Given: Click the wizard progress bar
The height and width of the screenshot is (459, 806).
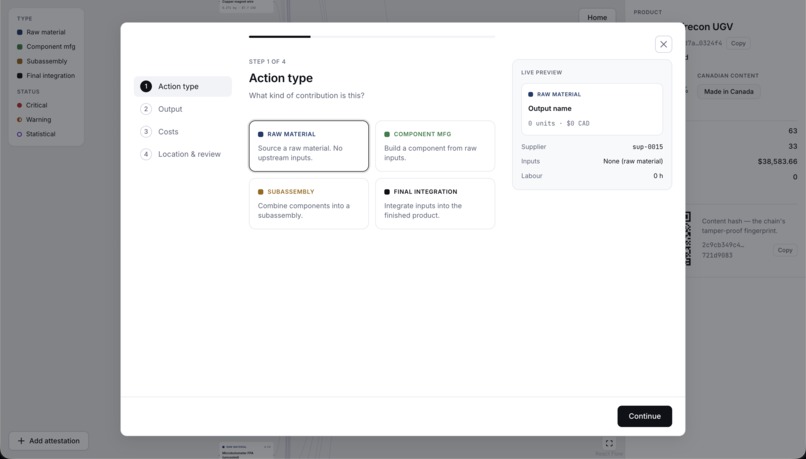Looking at the screenshot, I should 372,36.
